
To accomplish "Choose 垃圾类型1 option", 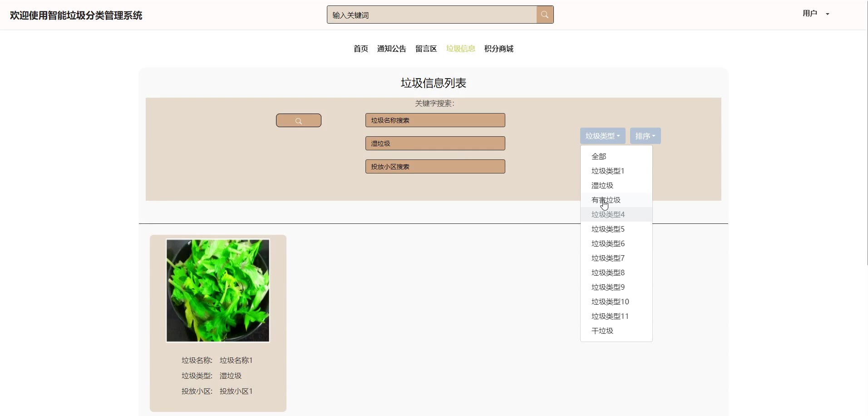I will pos(616,171).
